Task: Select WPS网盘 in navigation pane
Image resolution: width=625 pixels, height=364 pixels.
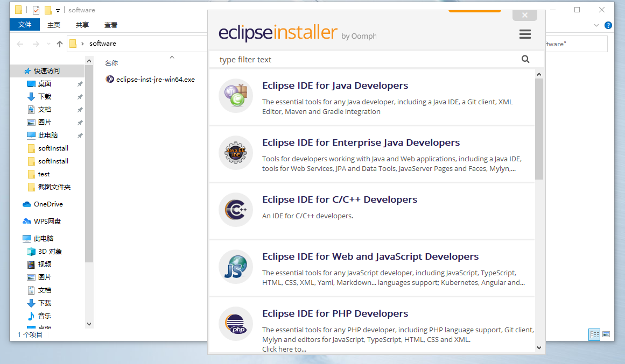Action: click(47, 221)
